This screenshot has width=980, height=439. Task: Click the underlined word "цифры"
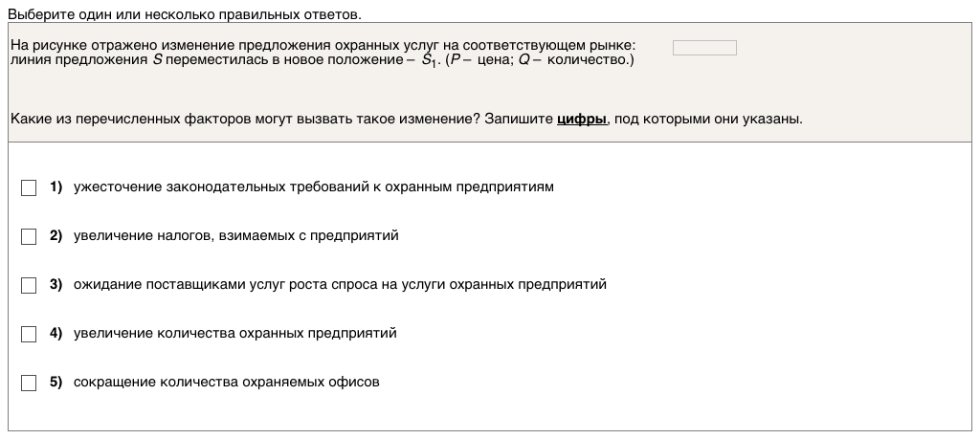582,120
